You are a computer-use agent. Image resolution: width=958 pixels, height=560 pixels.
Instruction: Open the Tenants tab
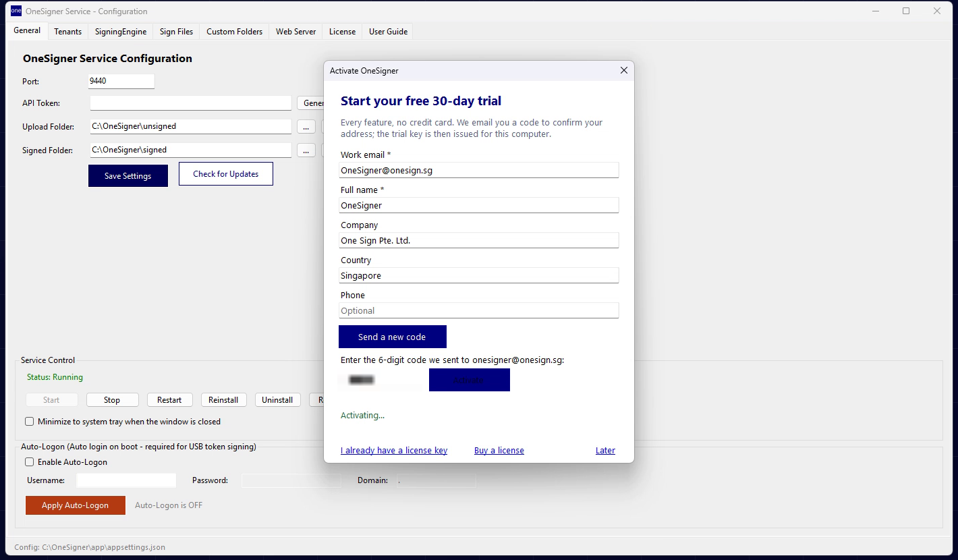tap(68, 32)
